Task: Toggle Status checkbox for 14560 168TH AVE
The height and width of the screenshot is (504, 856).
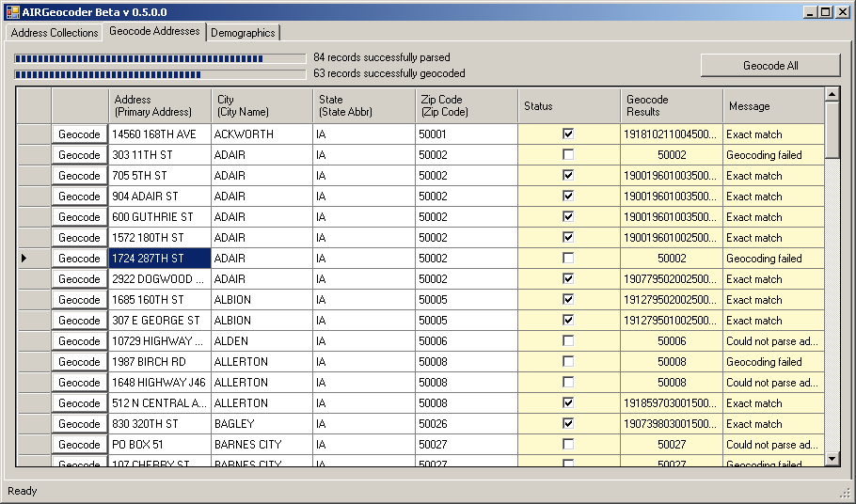Action: pyautogui.click(x=567, y=134)
